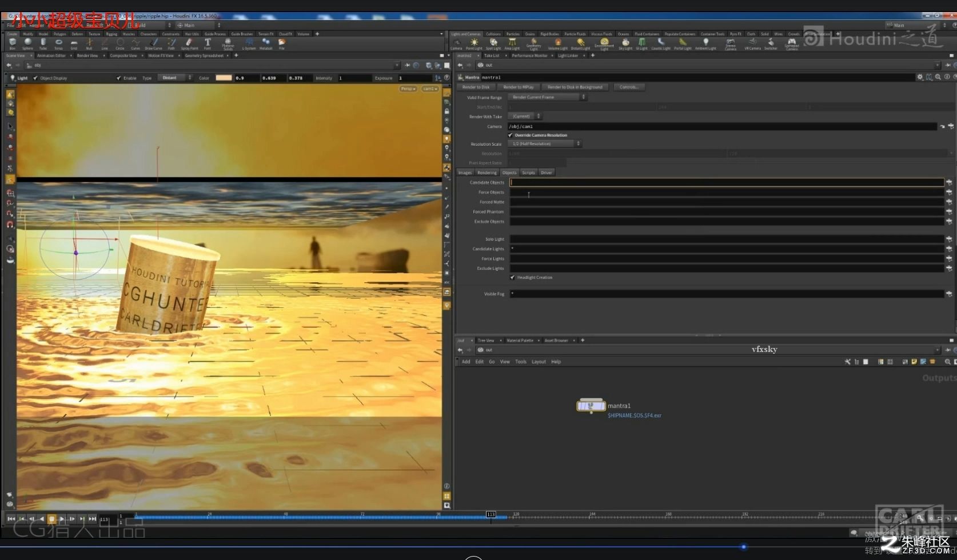Open the Build desktop dropdown
Viewport: 957px width, 560px height.
point(150,25)
